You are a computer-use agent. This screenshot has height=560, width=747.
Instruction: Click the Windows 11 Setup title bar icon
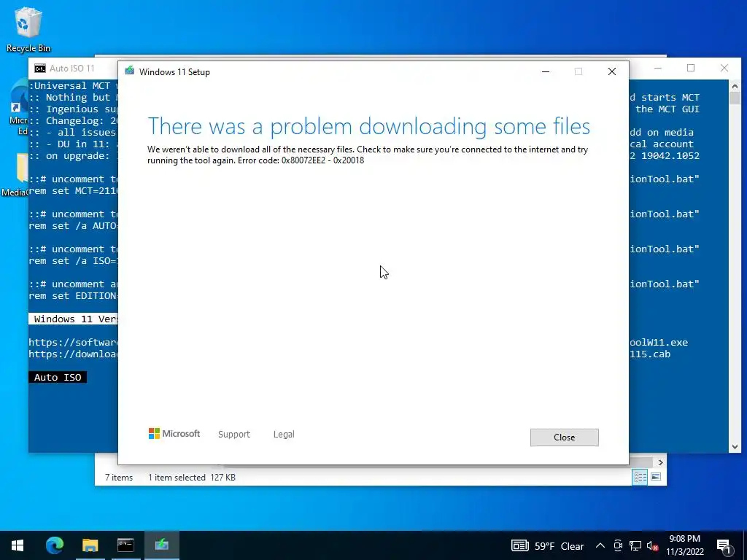130,71
